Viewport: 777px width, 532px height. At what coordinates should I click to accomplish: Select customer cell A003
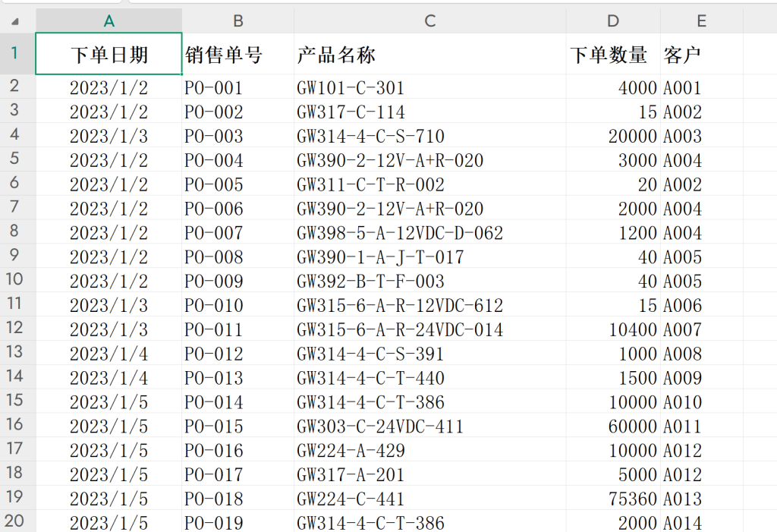point(701,135)
